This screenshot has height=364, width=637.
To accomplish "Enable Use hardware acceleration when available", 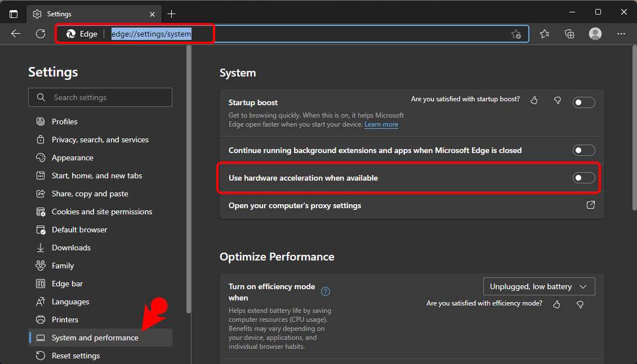I will point(584,178).
